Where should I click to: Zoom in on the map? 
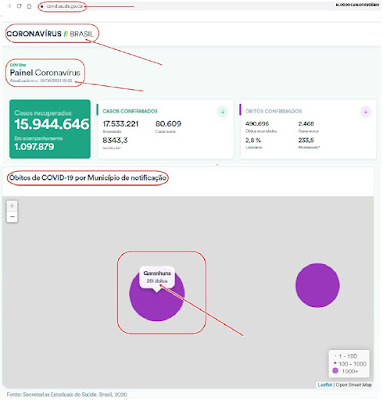(x=12, y=206)
